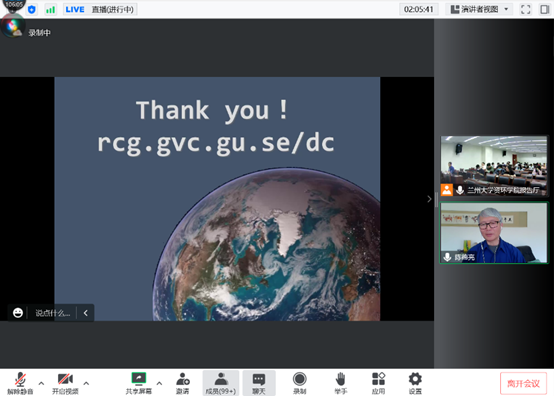The width and height of the screenshot is (554, 396).
Task: Select the Lanzhou University lecture hall thumbnail
Action: coord(494,166)
